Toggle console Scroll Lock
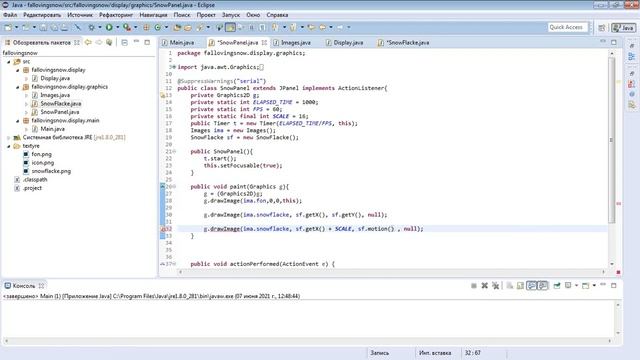The height and width of the screenshot is (360, 640). 520,286
